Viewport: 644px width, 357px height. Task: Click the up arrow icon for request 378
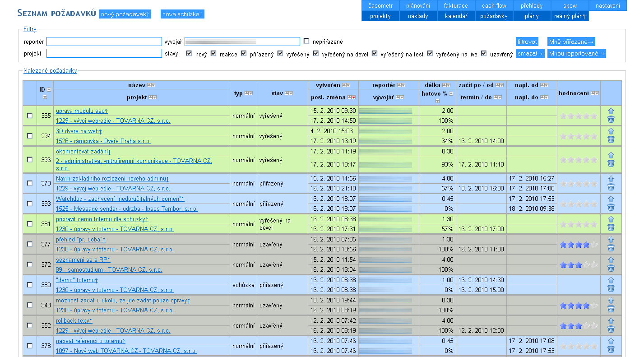pos(611,341)
